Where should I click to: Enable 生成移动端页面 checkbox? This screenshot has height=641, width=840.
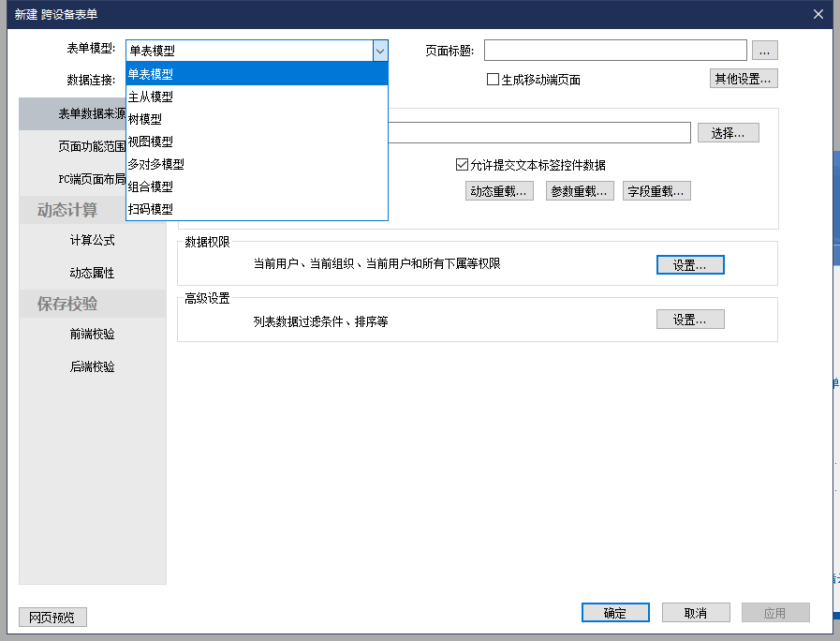click(x=494, y=80)
